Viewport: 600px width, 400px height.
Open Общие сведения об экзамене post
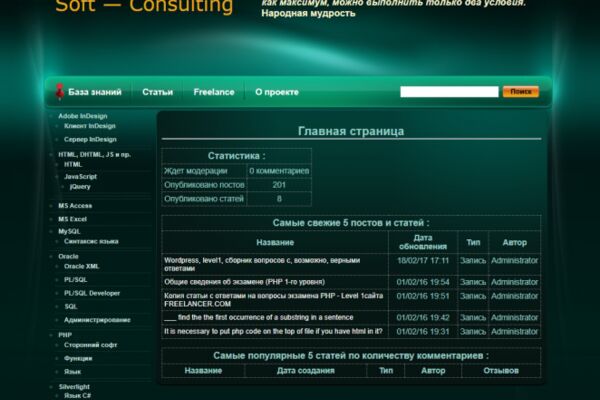245,282
